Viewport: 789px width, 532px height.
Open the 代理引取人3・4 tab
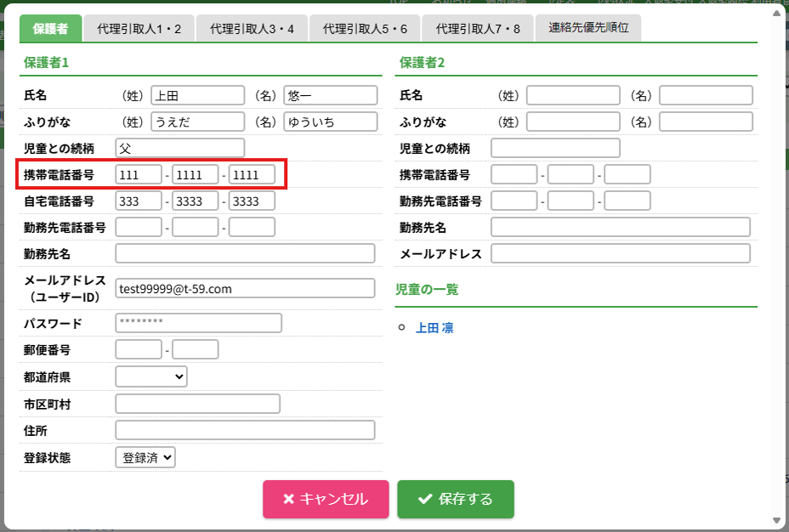point(251,29)
